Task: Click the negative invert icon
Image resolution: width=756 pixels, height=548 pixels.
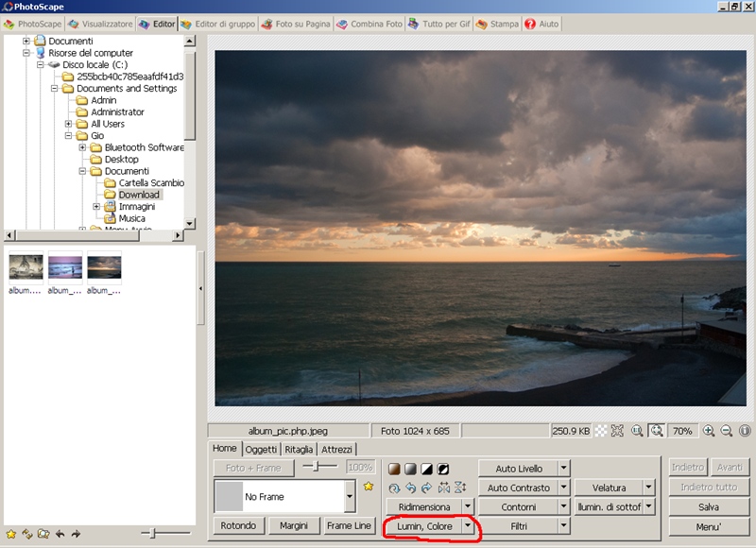Action: [442, 469]
